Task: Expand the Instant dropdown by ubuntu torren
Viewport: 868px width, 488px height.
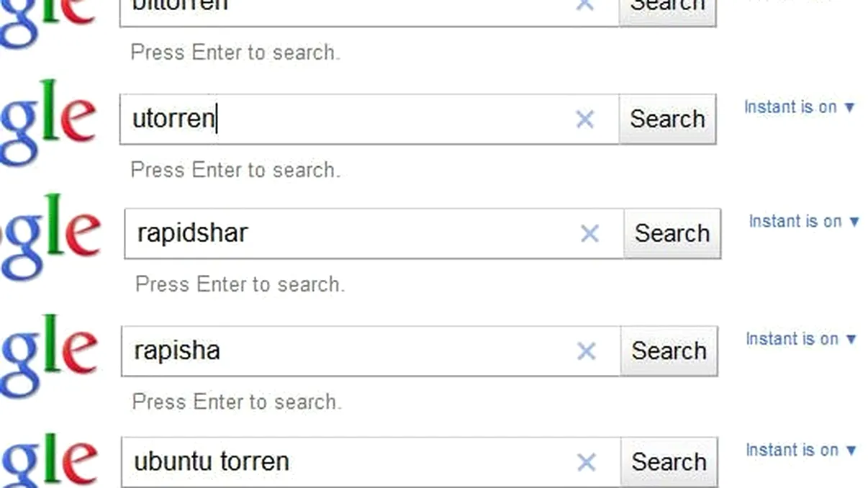Action: pos(801,451)
